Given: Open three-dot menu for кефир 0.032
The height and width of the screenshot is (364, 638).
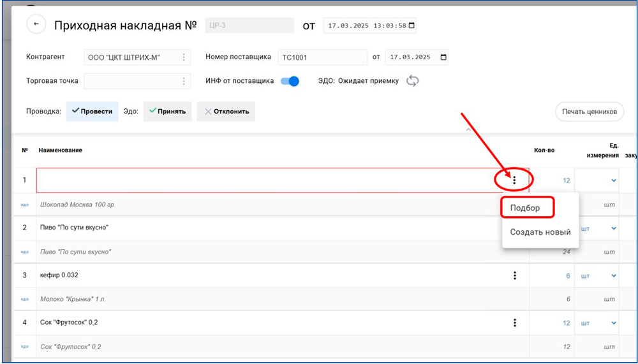Looking at the screenshot, I should pos(514,275).
